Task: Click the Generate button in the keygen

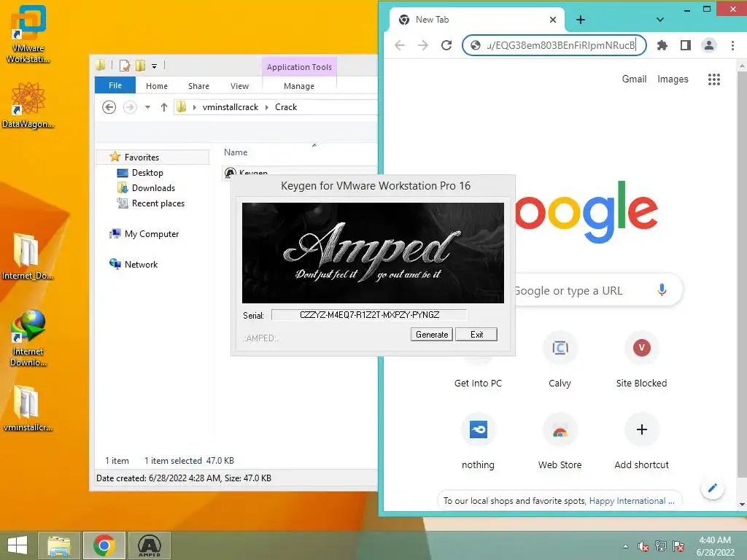Action: point(432,334)
